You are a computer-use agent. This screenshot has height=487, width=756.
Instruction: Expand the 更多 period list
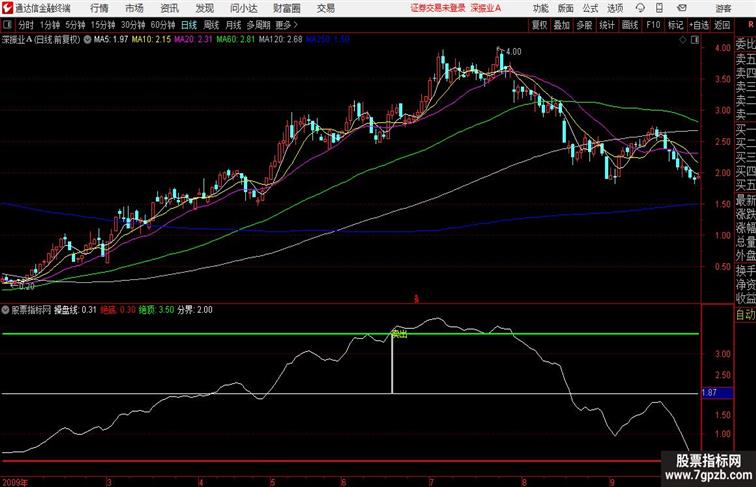[x=286, y=25]
